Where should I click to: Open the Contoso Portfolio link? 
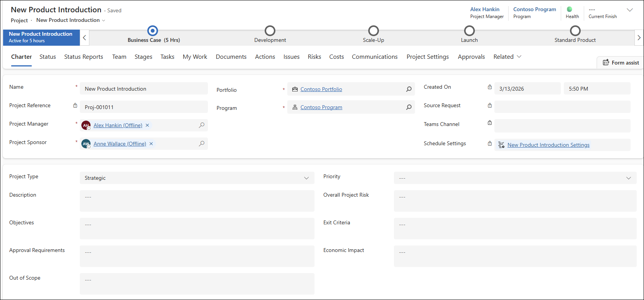[x=321, y=89]
